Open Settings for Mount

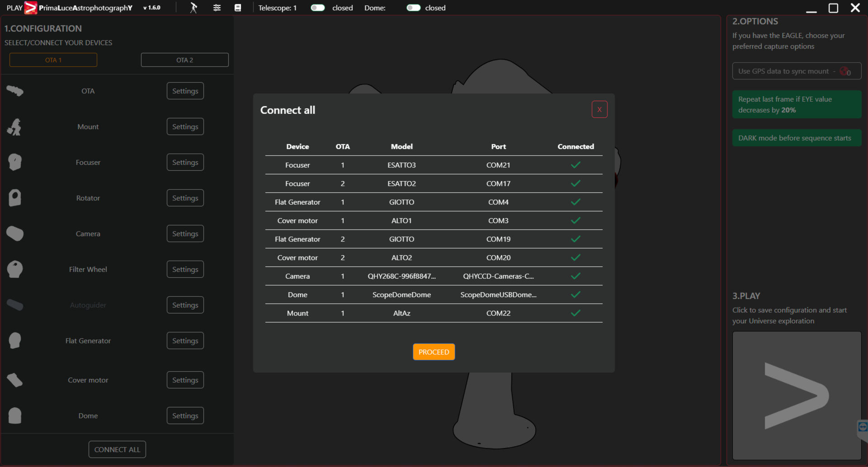point(185,126)
